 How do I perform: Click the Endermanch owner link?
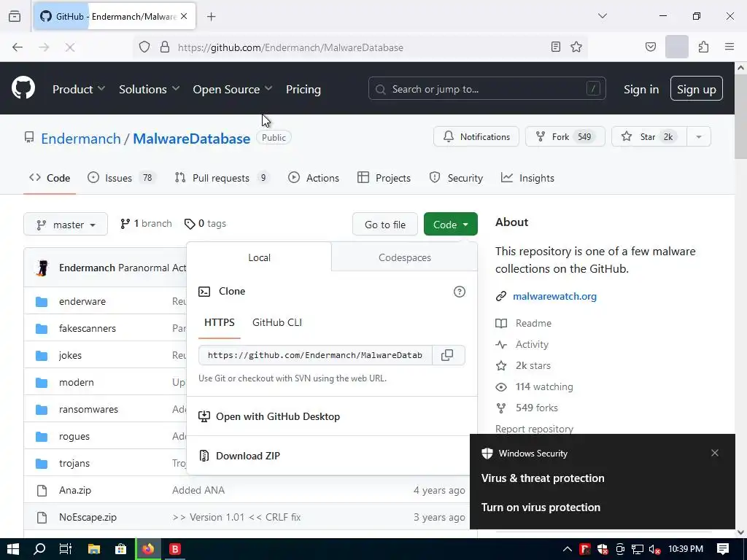coord(80,138)
